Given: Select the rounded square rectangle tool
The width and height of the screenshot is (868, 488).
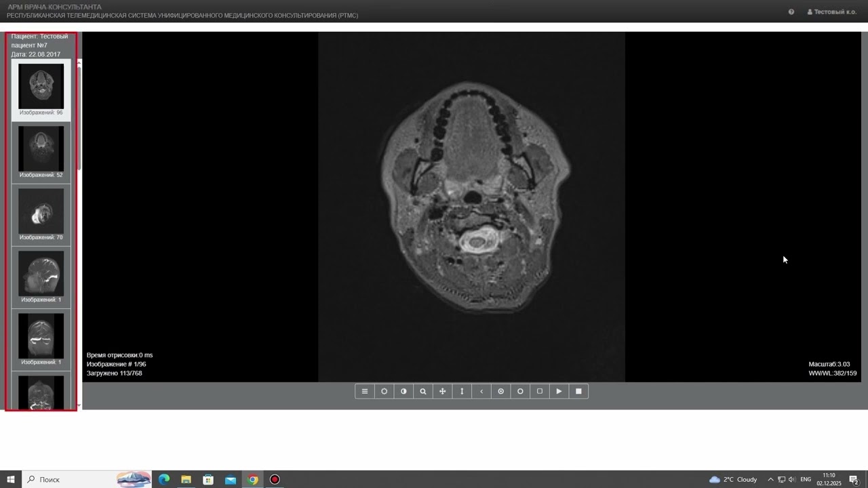Looking at the screenshot, I should 540,391.
